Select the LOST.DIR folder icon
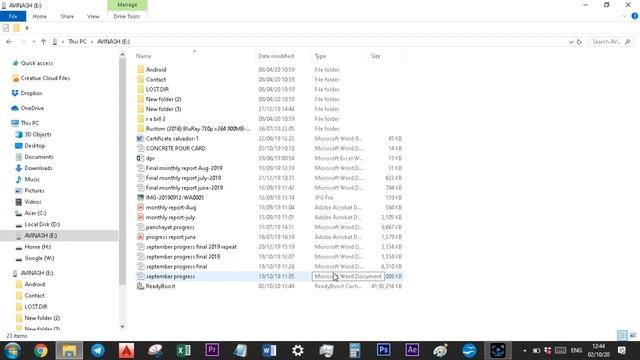The width and height of the screenshot is (640, 360). tap(140, 89)
